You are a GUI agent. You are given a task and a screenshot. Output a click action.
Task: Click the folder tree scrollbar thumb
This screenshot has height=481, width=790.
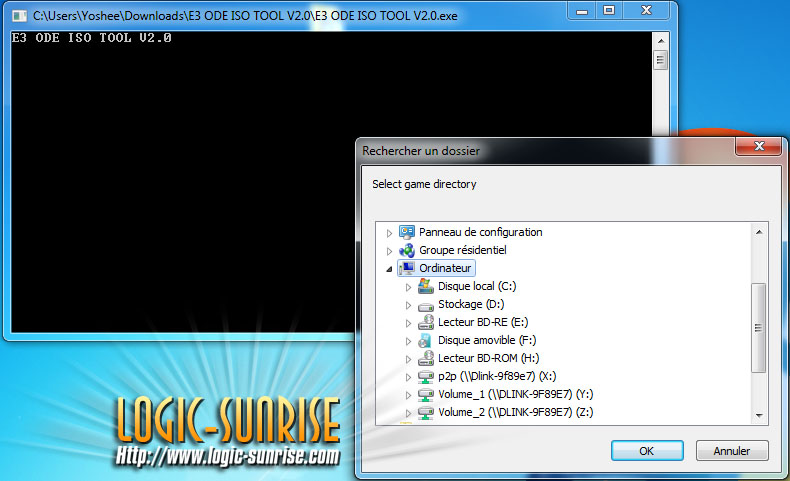(x=759, y=328)
